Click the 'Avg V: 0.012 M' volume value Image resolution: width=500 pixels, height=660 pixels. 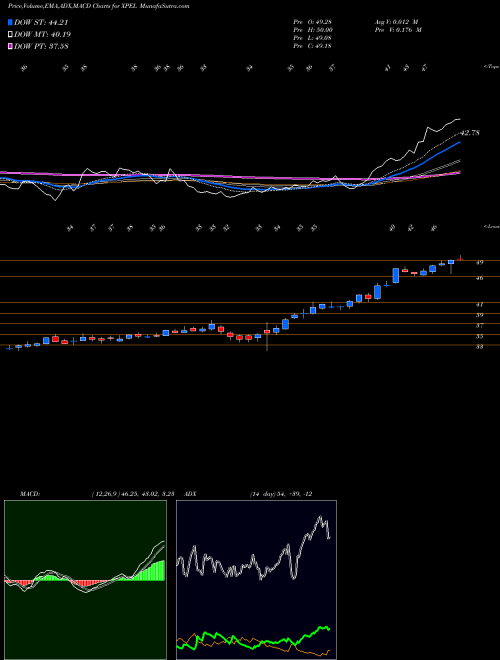pos(396,22)
